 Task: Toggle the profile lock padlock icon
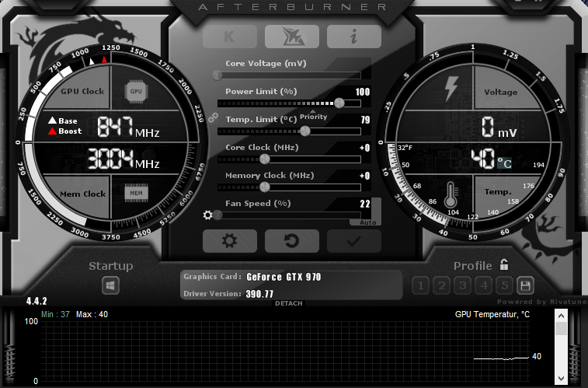(504, 264)
